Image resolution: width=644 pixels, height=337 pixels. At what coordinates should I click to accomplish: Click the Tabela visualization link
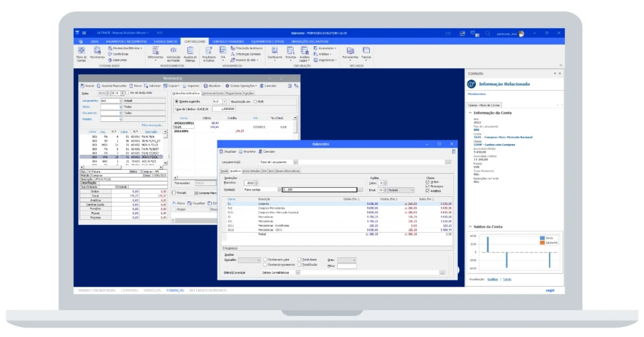tap(507, 279)
